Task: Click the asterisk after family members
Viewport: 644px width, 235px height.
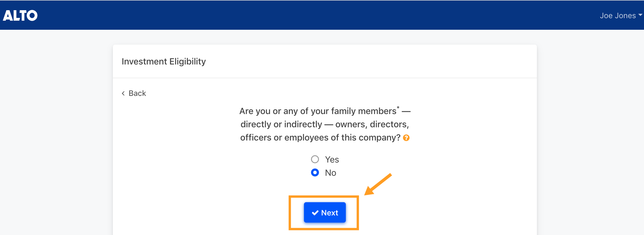Action: click(398, 108)
